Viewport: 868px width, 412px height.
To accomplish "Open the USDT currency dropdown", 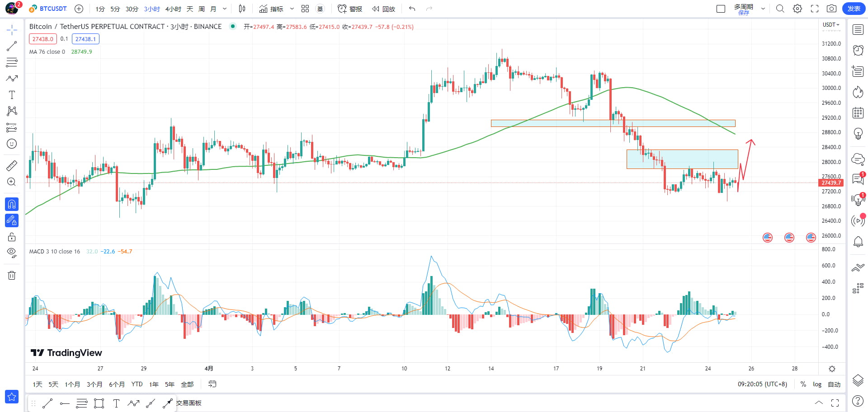I will point(830,25).
